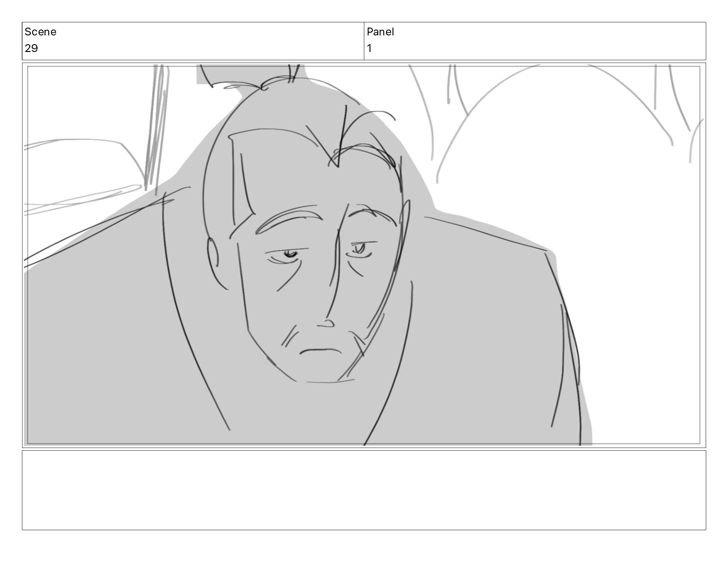Image resolution: width=728 pixels, height=563 pixels.
Task: Click the Scene label text
Action: [40, 32]
